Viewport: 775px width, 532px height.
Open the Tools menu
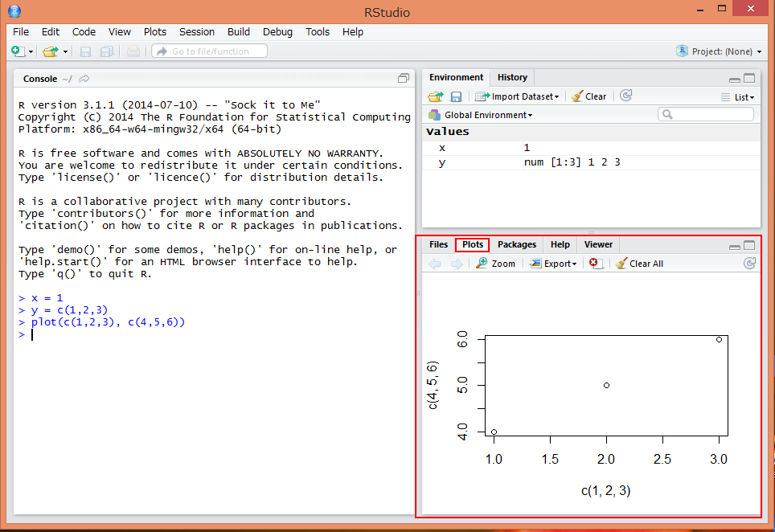coord(318,31)
